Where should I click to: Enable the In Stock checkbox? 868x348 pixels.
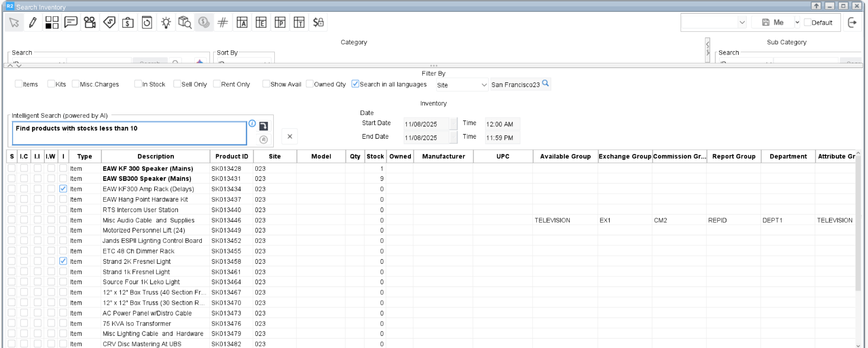click(x=138, y=84)
